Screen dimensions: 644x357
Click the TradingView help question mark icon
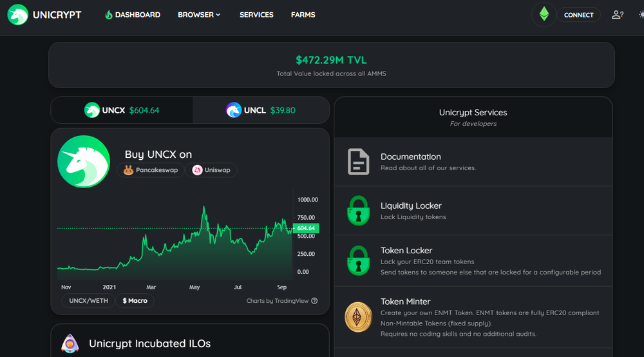[314, 301]
